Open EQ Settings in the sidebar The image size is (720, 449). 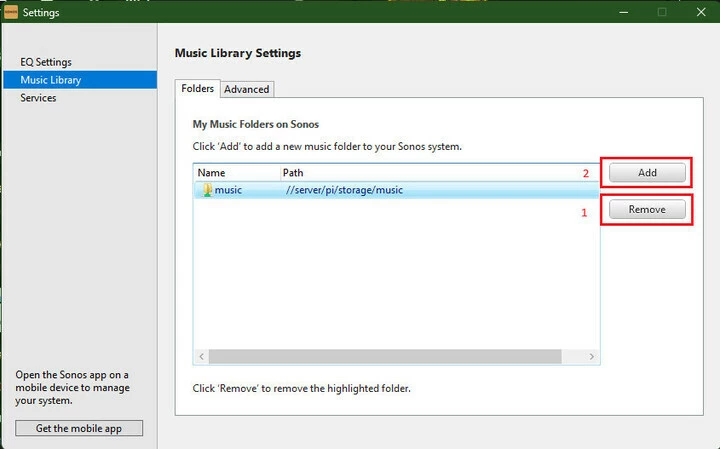(46, 62)
